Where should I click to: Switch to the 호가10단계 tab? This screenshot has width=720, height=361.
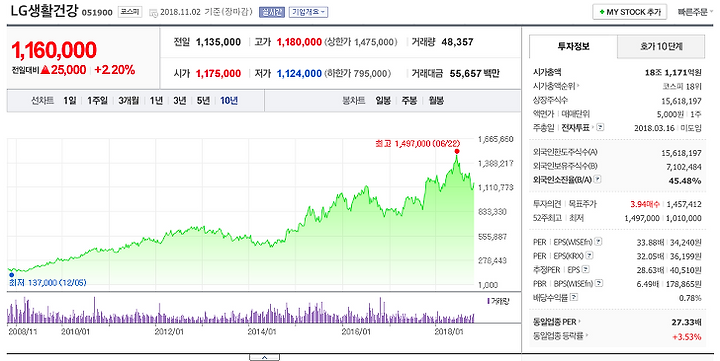coord(661,46)
